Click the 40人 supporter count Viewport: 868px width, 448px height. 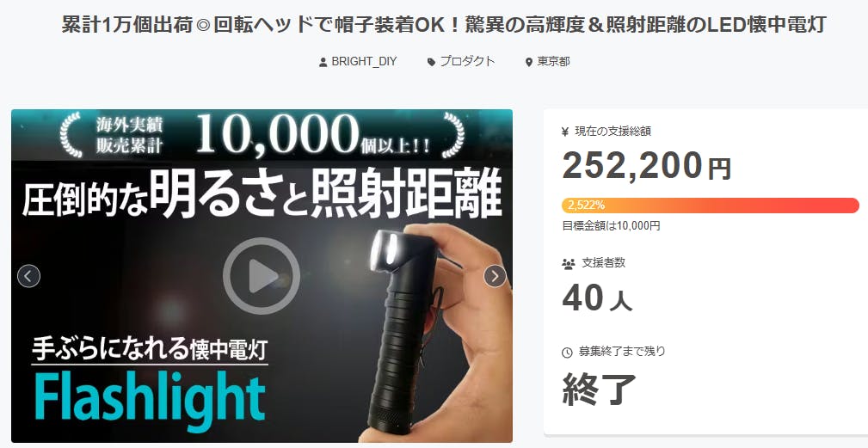597,298
